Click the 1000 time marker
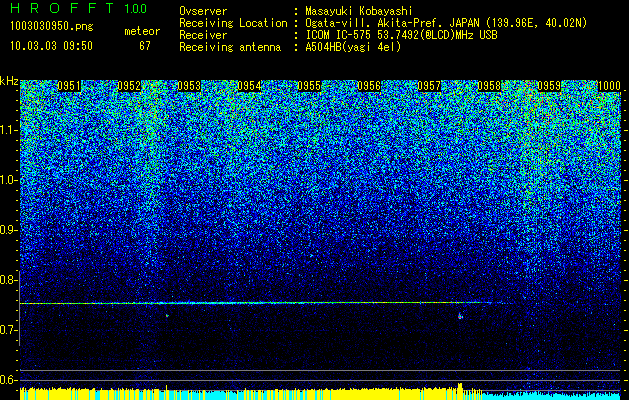This screenshot has height=400, width=629. coord(609,86)
